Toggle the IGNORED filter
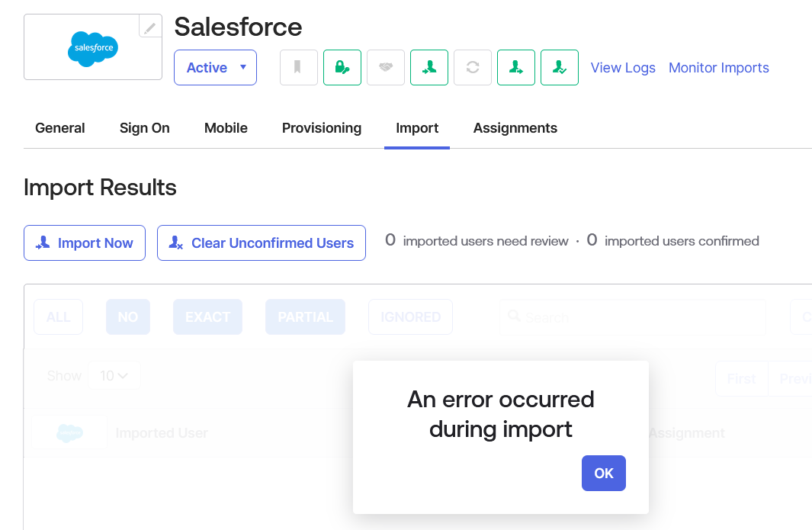 click(x=410, y=316)
